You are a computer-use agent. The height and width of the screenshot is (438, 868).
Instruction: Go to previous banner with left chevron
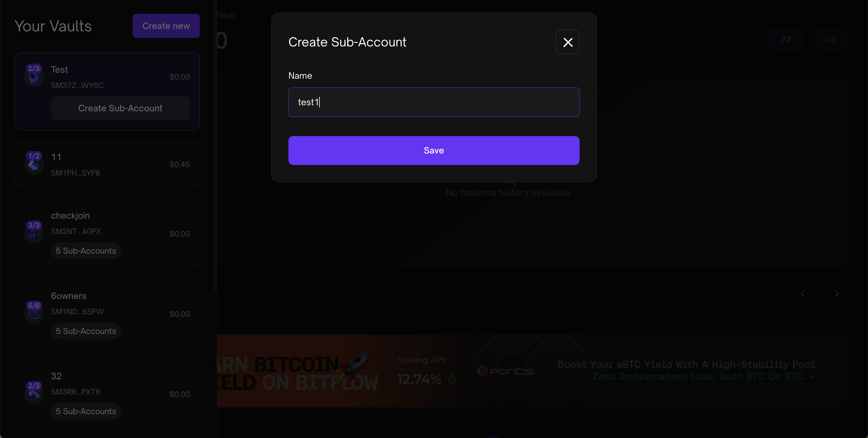(803, 294)
